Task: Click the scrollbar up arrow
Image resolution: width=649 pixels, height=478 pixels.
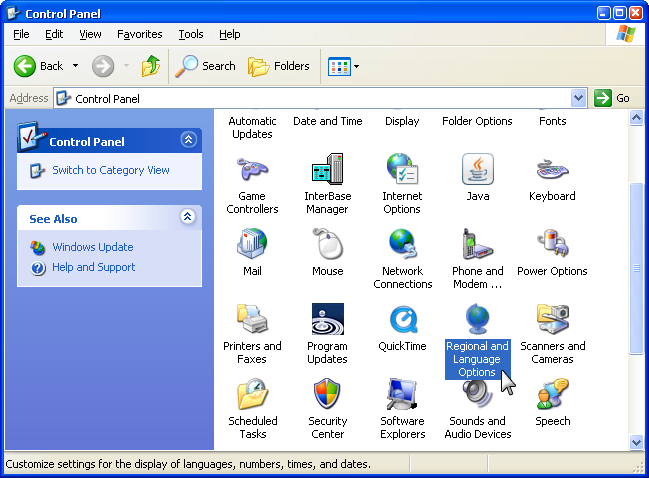Action: coord(636,118)
